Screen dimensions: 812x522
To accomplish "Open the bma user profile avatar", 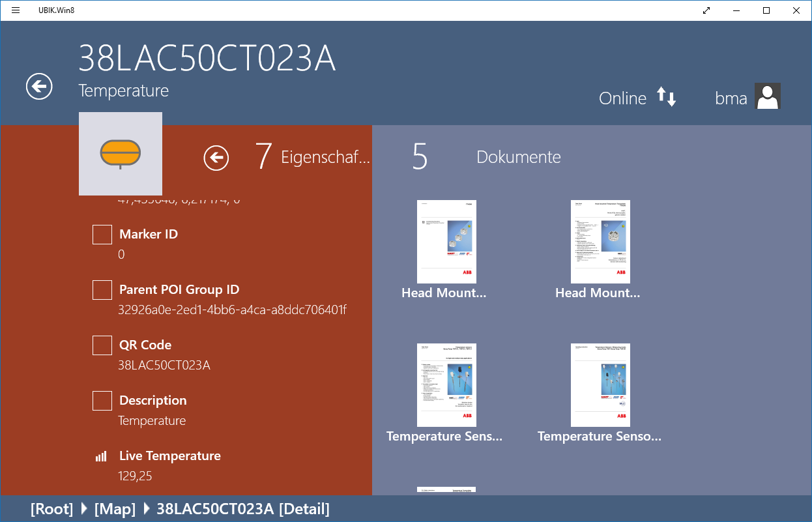I will [x=767, y=96].
